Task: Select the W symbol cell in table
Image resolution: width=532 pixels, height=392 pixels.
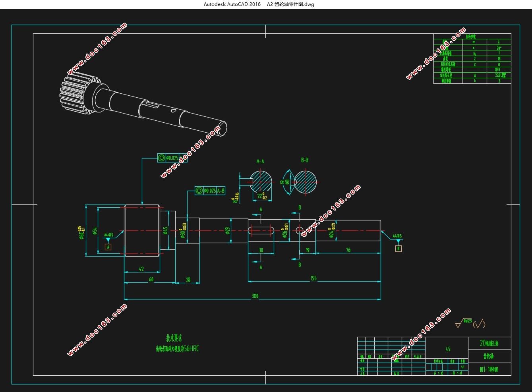Action: point(474,75)
